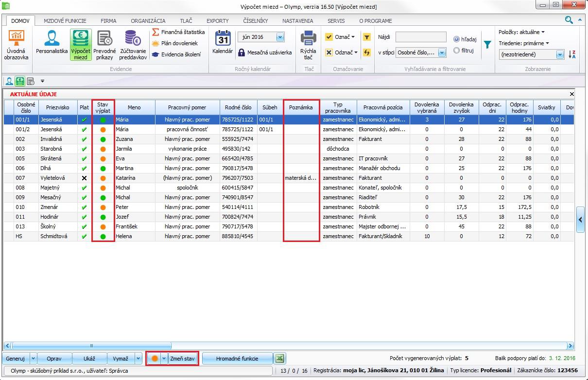Viewport: 588px width, 380px height.
Task: Select the Výpočet miezd module icon
Action: 80,45
